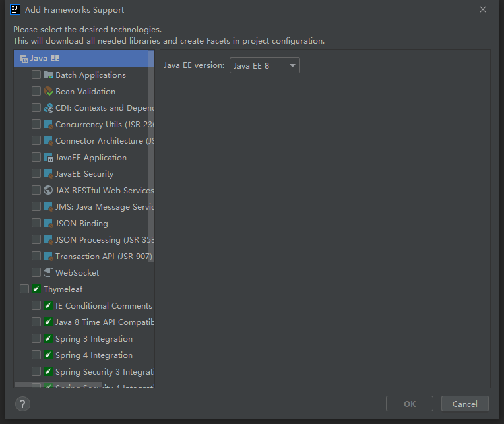504x424 pixels.
Task: Click the horizontal scrollbar of frameworks list
Action: tap(59, 385)
